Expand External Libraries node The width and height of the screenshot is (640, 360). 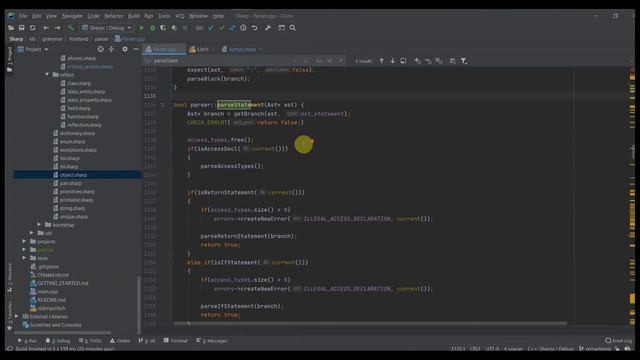coord(17,316)
